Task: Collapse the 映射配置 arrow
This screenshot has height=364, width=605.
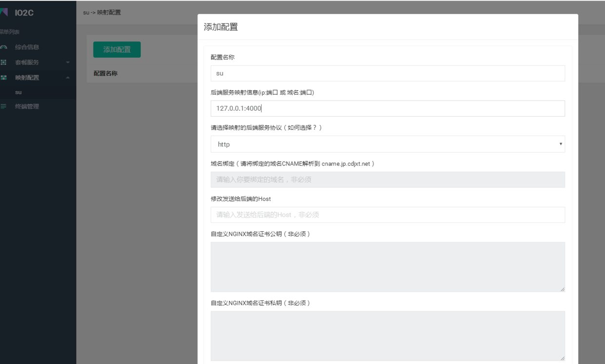Action: [x=68, y=78]
